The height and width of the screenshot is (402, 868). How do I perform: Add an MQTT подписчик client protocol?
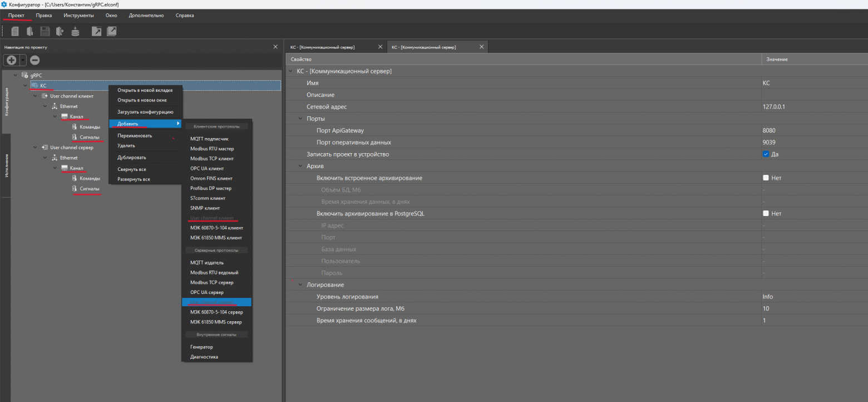pos(217,139)
